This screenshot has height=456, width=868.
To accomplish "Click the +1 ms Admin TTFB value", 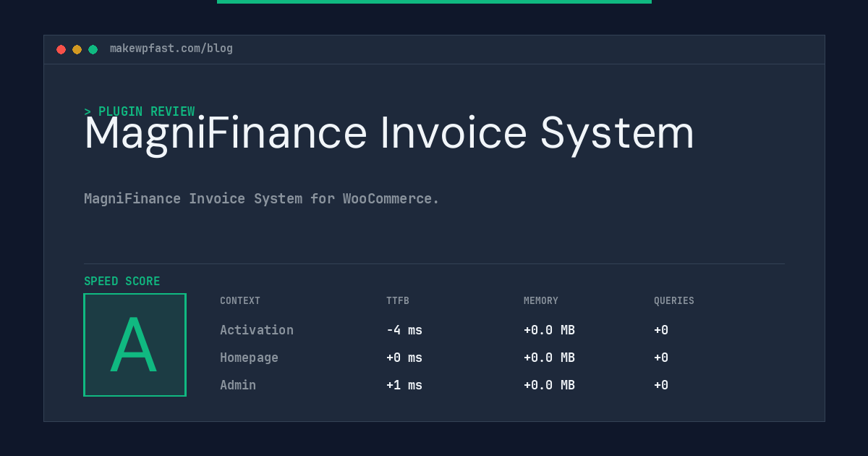I will point(404,385).
